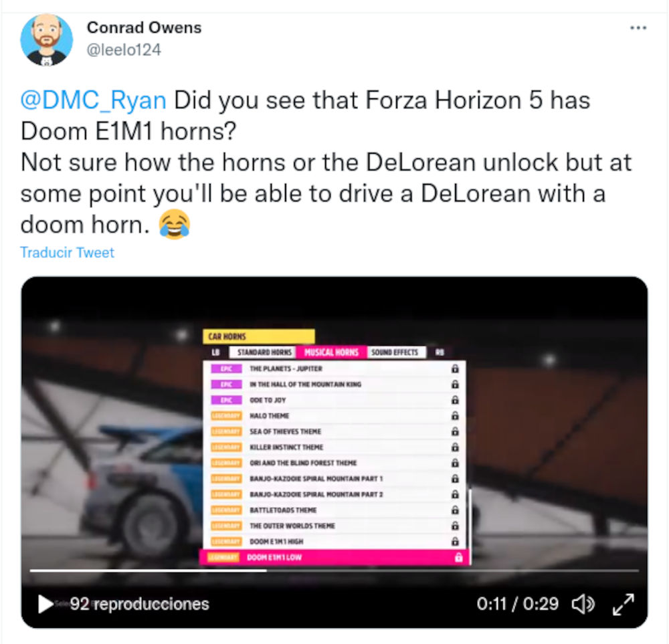Open the tweet's three-dot more options menu
The height and width of the screenshot is (644, 669).
pyautogui.click(x=638, y=28)
